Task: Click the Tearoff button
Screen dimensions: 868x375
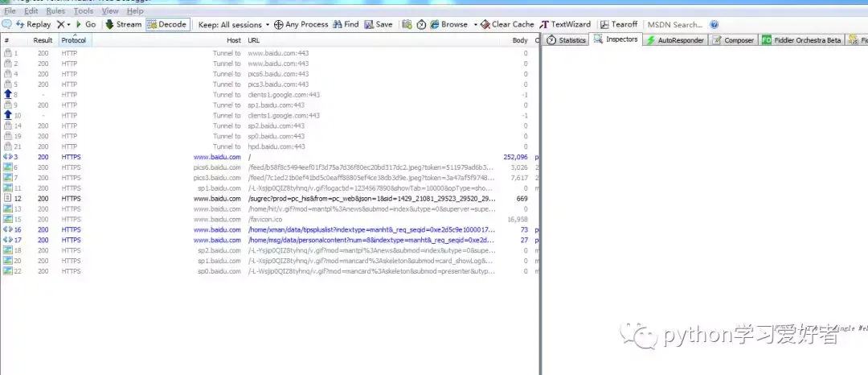Action: coord(619,24)
